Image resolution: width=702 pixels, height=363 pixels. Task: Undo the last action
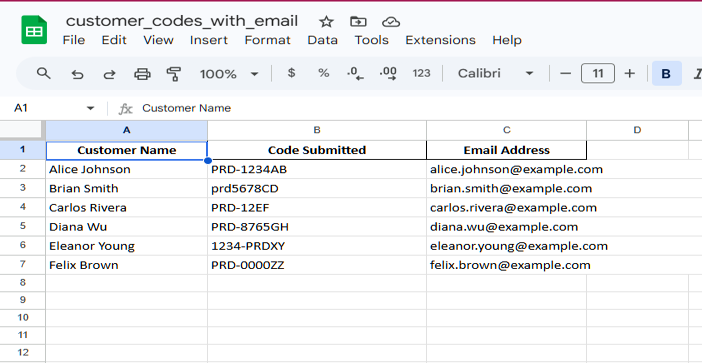click(x=77, y=74)
